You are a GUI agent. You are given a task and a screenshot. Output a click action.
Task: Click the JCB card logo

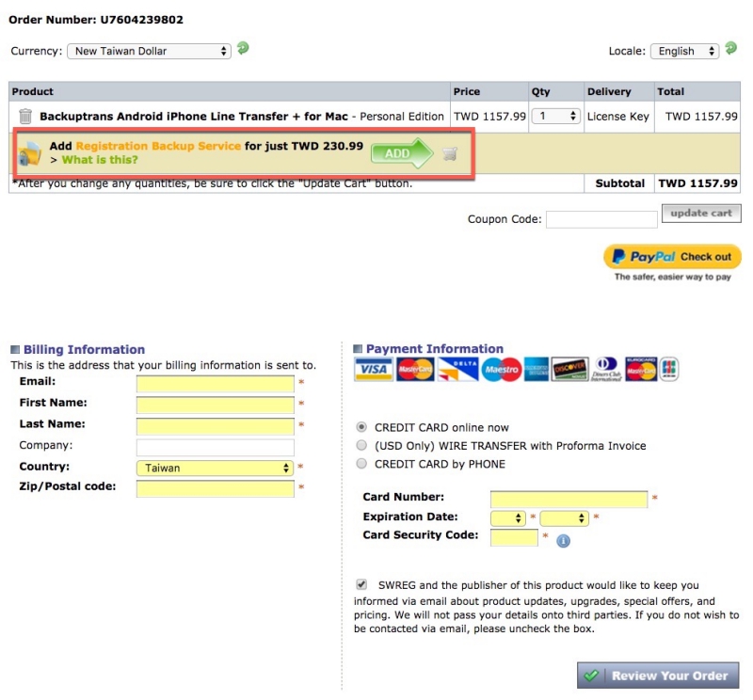pyautogui.click(x=669, y=370)
